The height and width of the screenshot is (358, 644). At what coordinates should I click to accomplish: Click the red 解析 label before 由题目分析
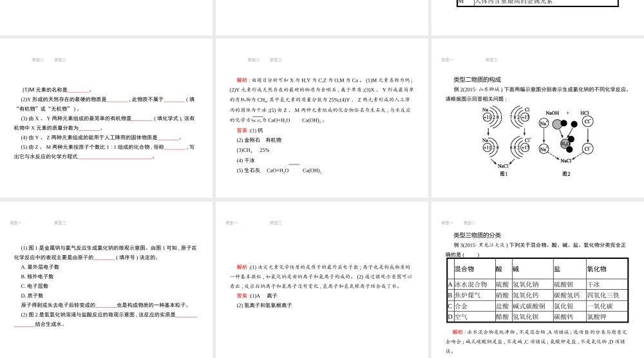click(242, 80)
